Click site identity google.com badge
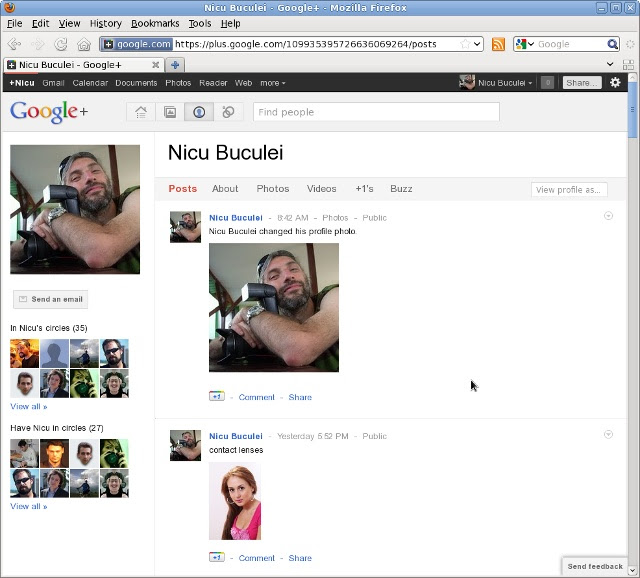 137,44
